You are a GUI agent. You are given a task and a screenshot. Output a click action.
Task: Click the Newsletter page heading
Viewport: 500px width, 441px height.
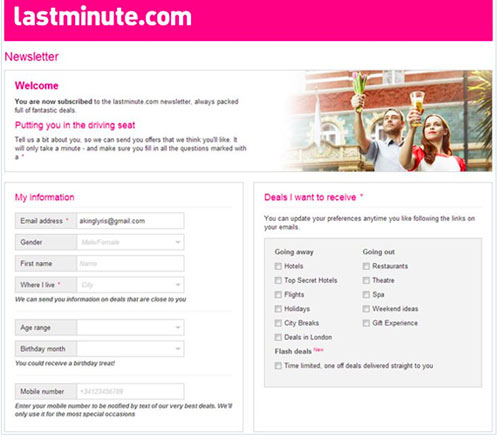click(x=32, y=56)
